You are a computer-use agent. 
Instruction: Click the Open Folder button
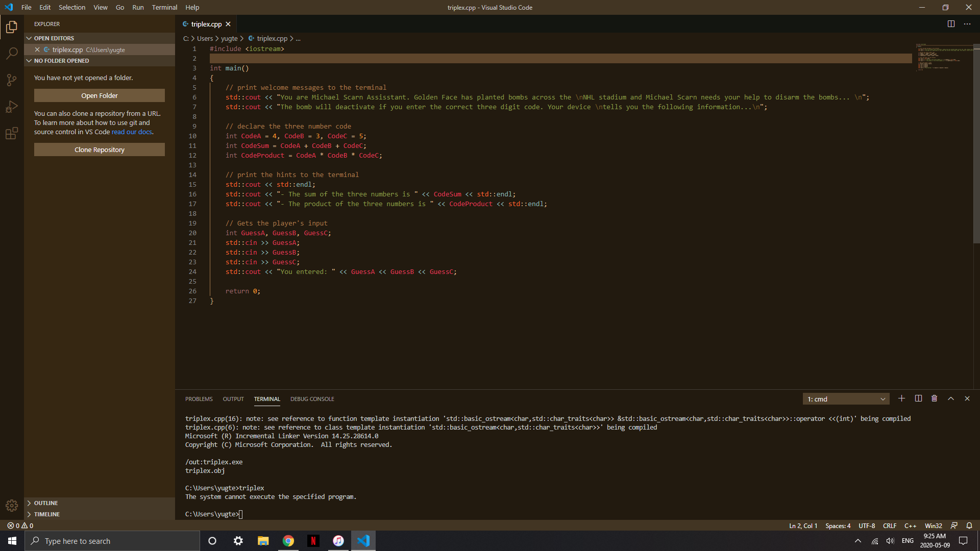99,95
